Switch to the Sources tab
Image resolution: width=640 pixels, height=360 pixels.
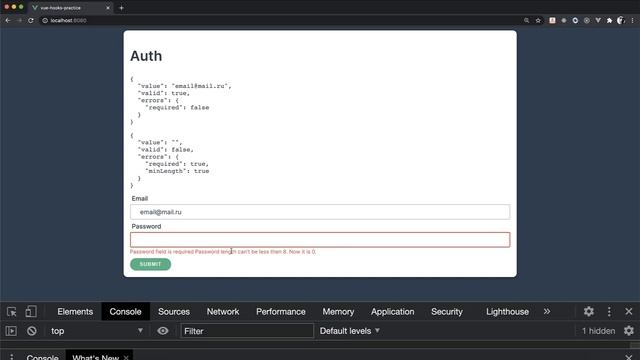(174, 311)
